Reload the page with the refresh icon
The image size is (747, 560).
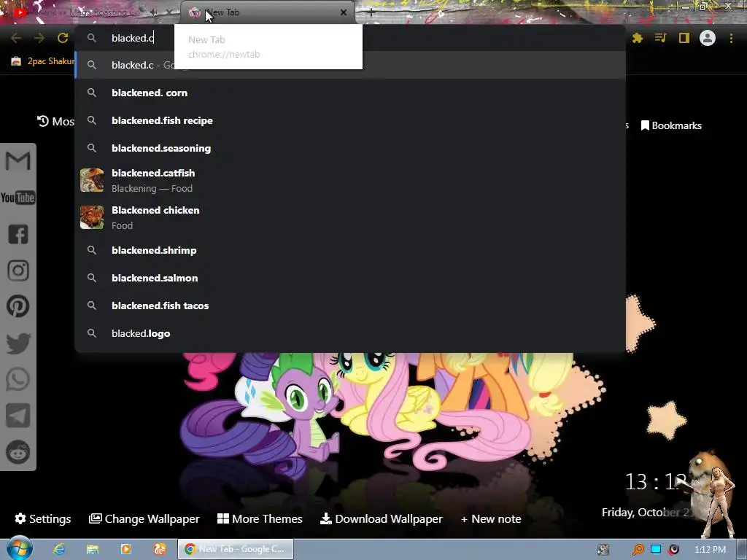[x=63, y=38]
